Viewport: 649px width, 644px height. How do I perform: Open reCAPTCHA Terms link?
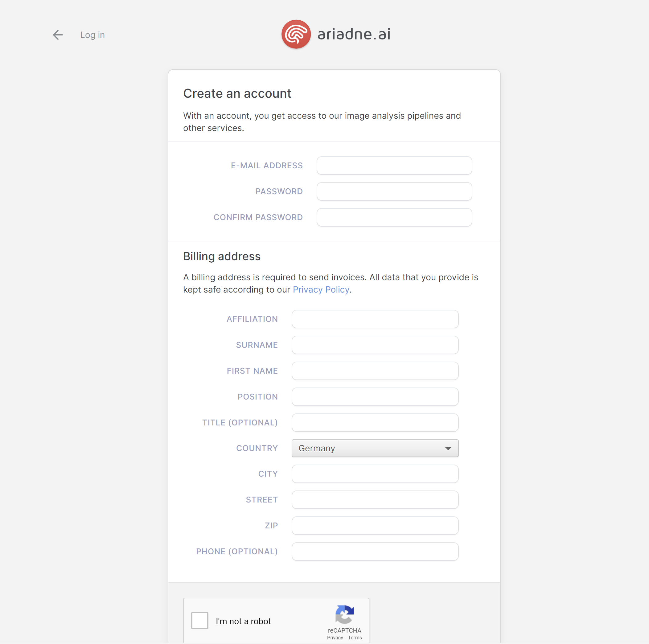coord(355,638)
